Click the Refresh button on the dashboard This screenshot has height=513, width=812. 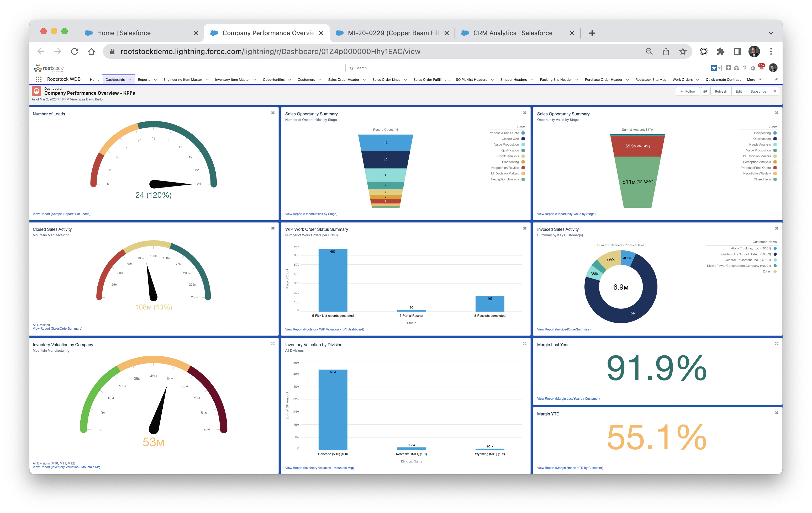coord(721,91)
